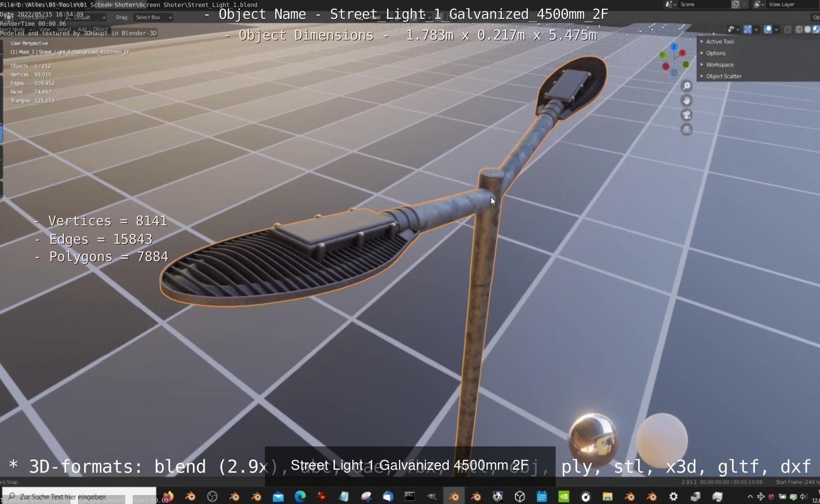Open the scene browse dropdown icon
The height and width of the screenshot is (504, 820).
(x=670, y=4)
